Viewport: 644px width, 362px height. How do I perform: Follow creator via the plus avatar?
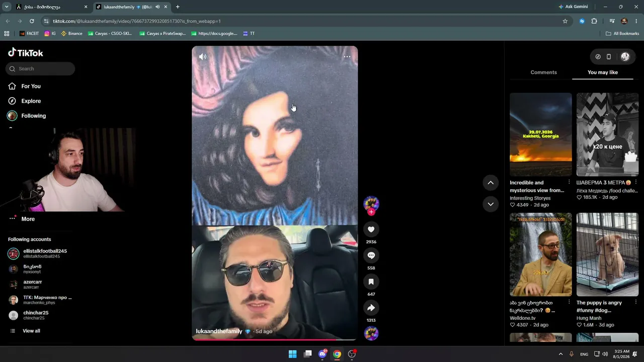(x=371, y=212)
